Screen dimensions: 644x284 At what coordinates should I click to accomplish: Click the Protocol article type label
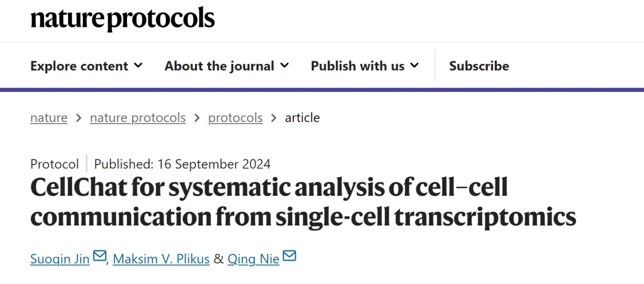pyautogui.click(x=54, y=164)
